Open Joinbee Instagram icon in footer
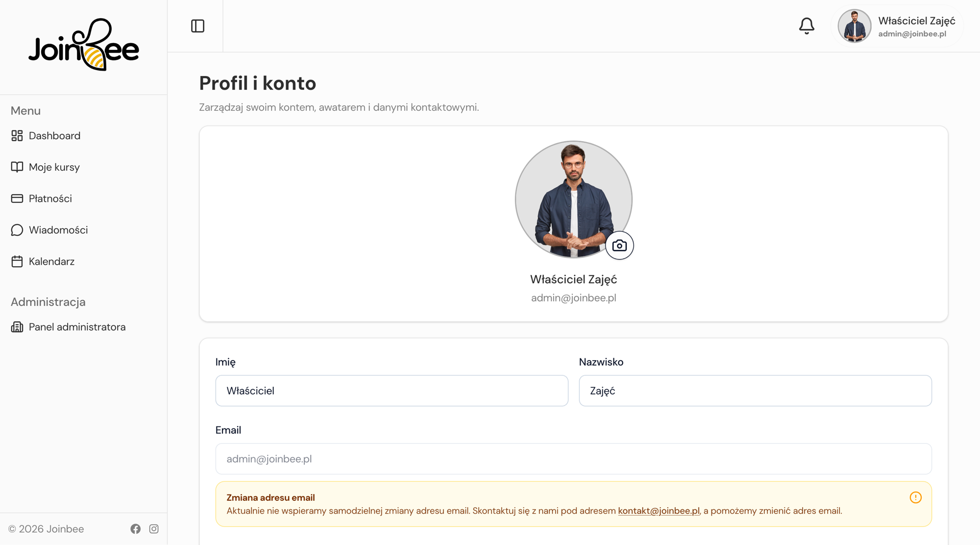980x545 pixels. [154, 529]
